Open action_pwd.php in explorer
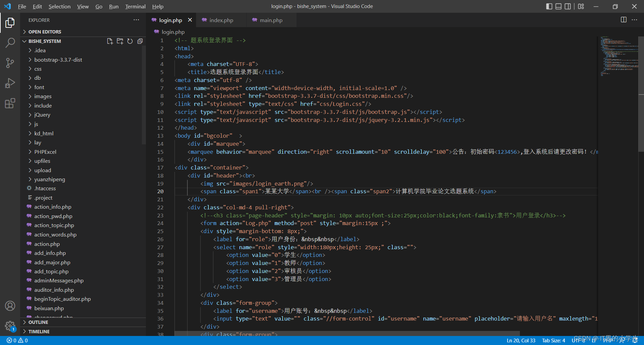The width and height of the screenshot is (644, 345). click(83, 216)
